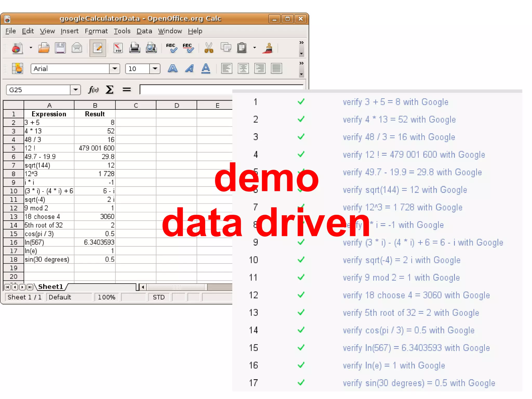Click the Format Paintbrush icon
This screenshot has height=399, width=532.
tap(268, 48)
